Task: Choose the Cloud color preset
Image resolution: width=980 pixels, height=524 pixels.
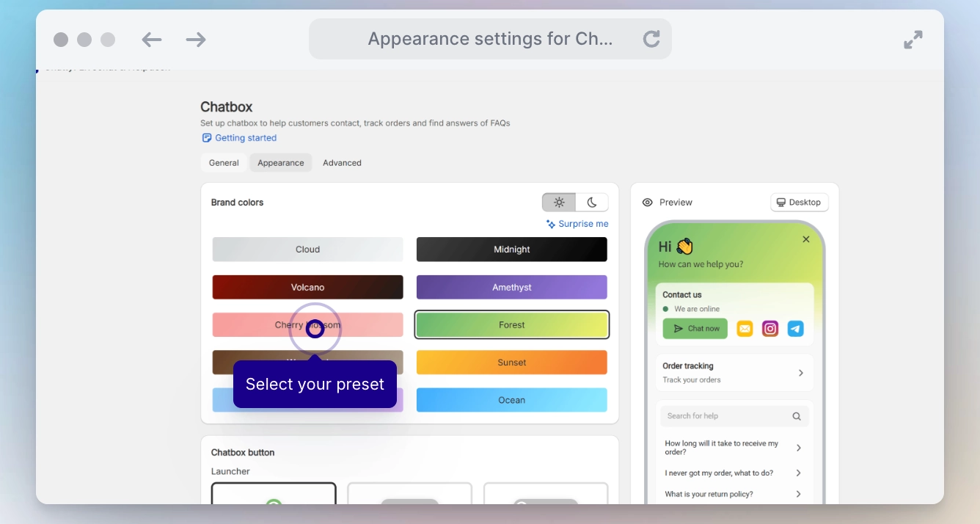Action: pyautogui.click(x=308, y=250)
